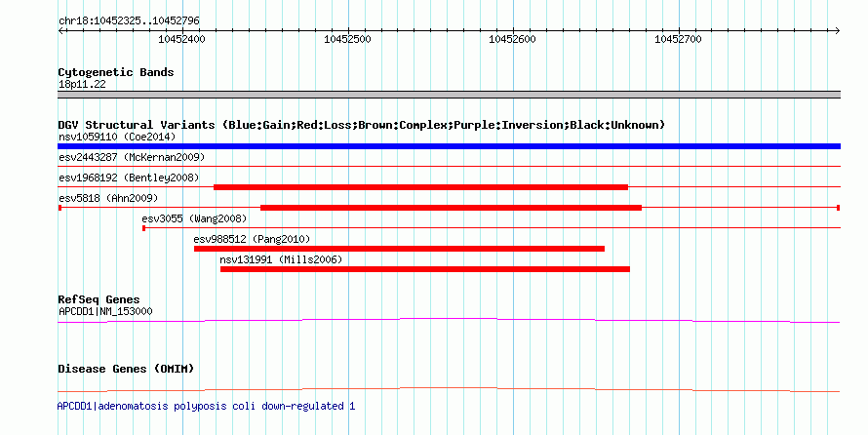Click the 10452700 ruler tick label
The width and height of the screenshot is (868, 435).
pyautogui.click(x=678, y=39)
